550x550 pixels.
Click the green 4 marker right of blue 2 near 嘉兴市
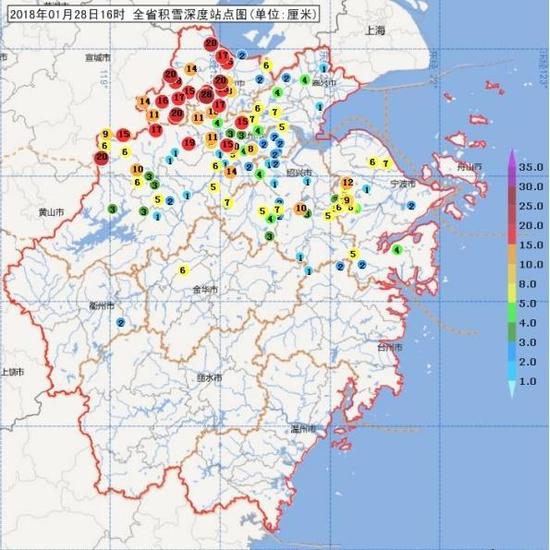304,80
